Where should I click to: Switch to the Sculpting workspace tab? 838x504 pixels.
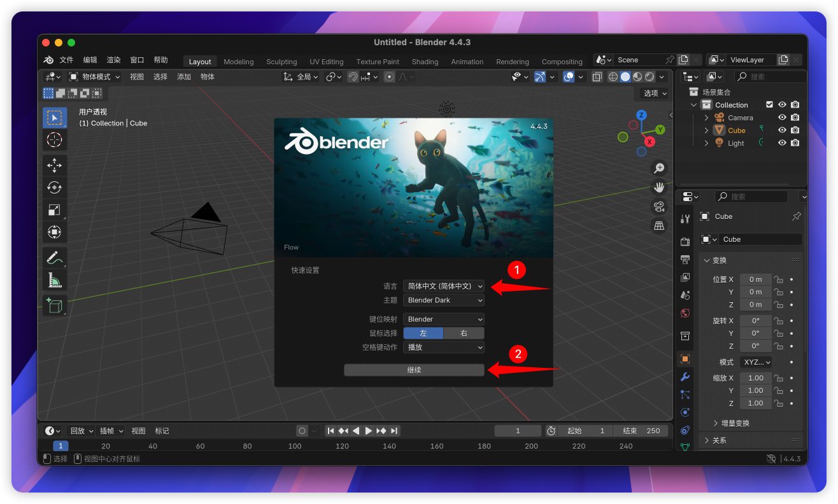click(281, 62)
